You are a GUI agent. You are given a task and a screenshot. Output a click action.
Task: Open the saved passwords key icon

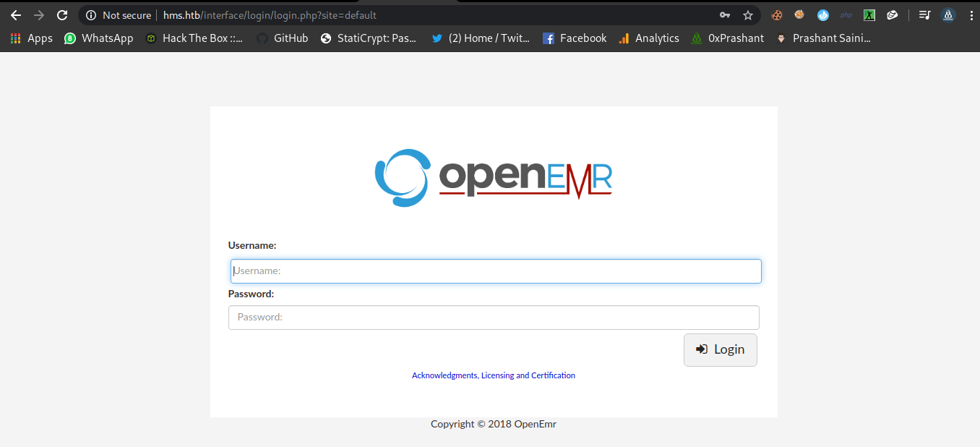pyautogui.click(x=725, y=15)
